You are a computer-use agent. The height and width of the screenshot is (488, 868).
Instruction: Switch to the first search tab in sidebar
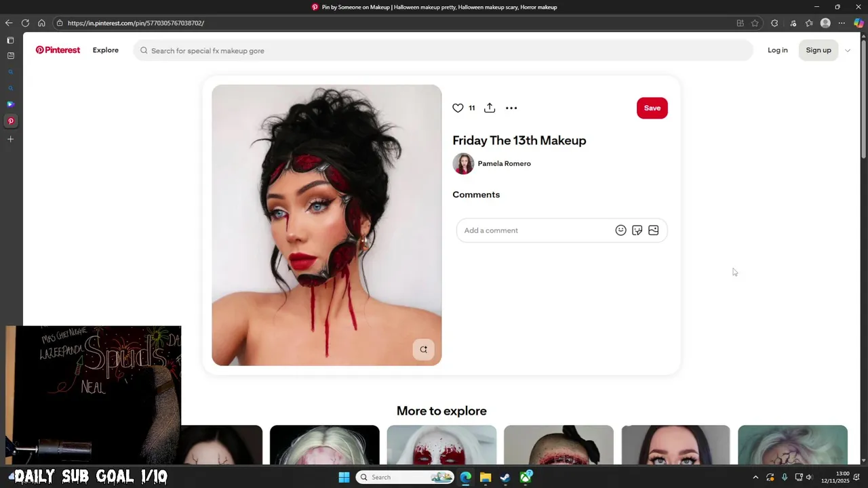(10, 72)
